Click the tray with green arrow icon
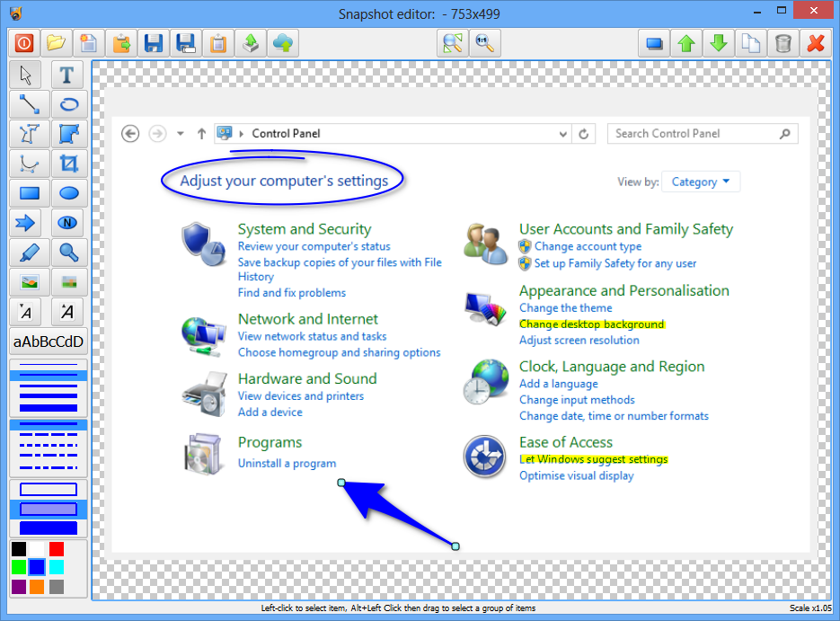The image size is (840, 621). pos(250,43)
